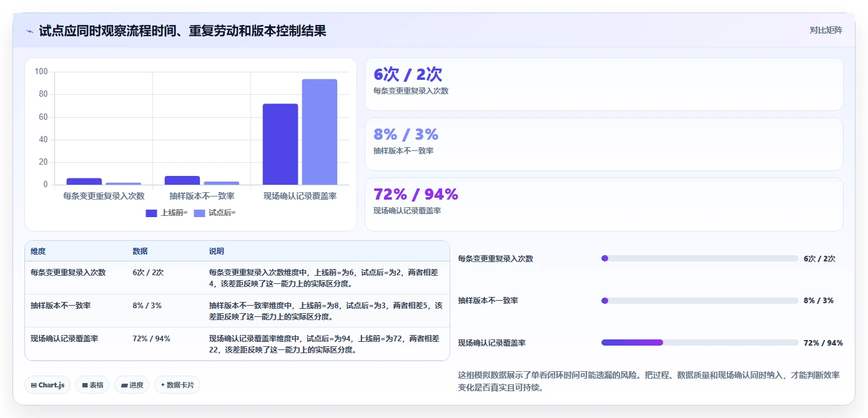Click the 对比矩阵 label in the header
Image resolution: width=868 pixels, height=418 pixels.
pos(826,30)
